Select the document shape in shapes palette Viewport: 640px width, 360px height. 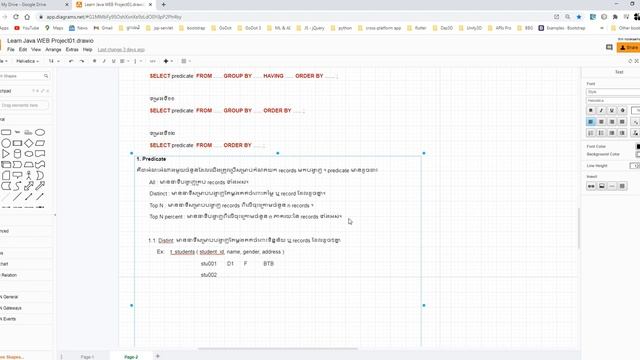pos(40,154)
